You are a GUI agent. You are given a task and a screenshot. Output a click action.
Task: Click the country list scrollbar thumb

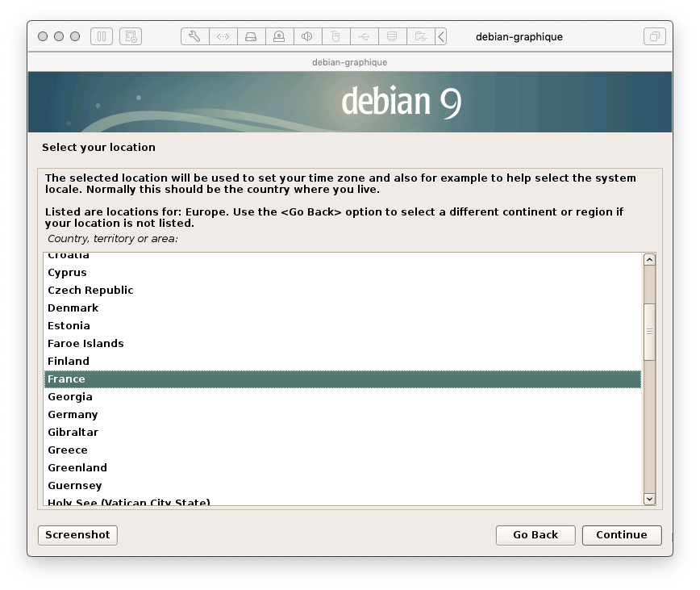click(x=649, y=332)
